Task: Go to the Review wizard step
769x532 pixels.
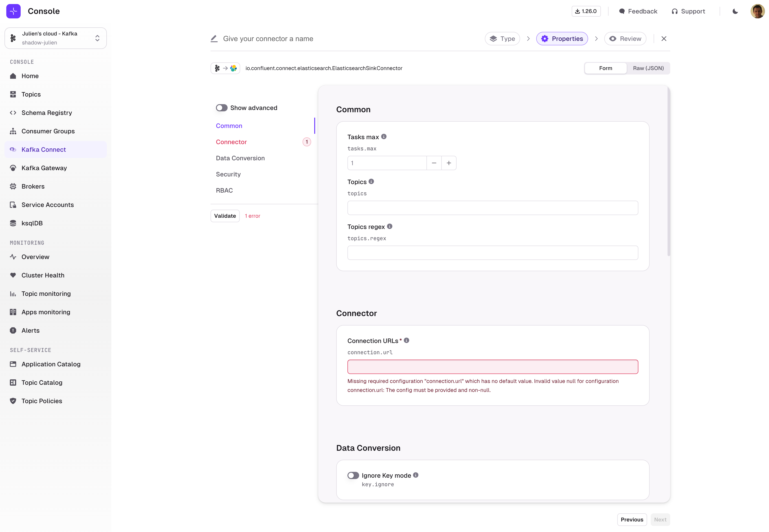Action: click(625, 39)
